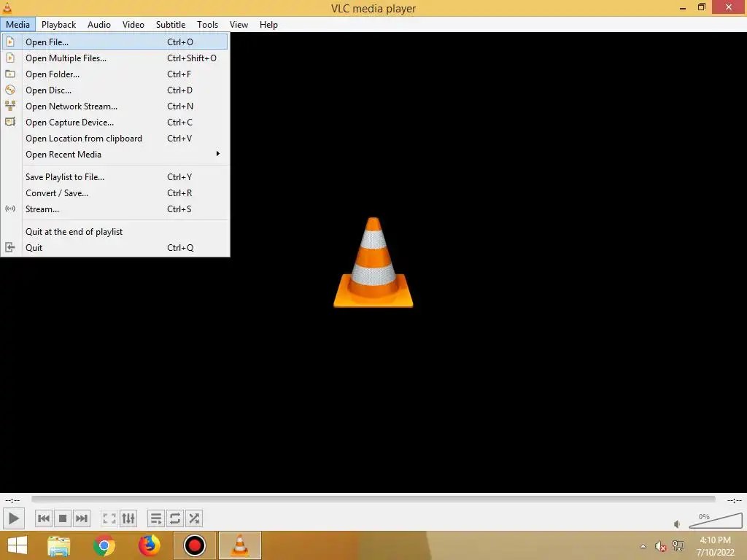Choose Stream... menu entry
The image size is (747, 560).
pyautogui.click(x=115, y=209)
